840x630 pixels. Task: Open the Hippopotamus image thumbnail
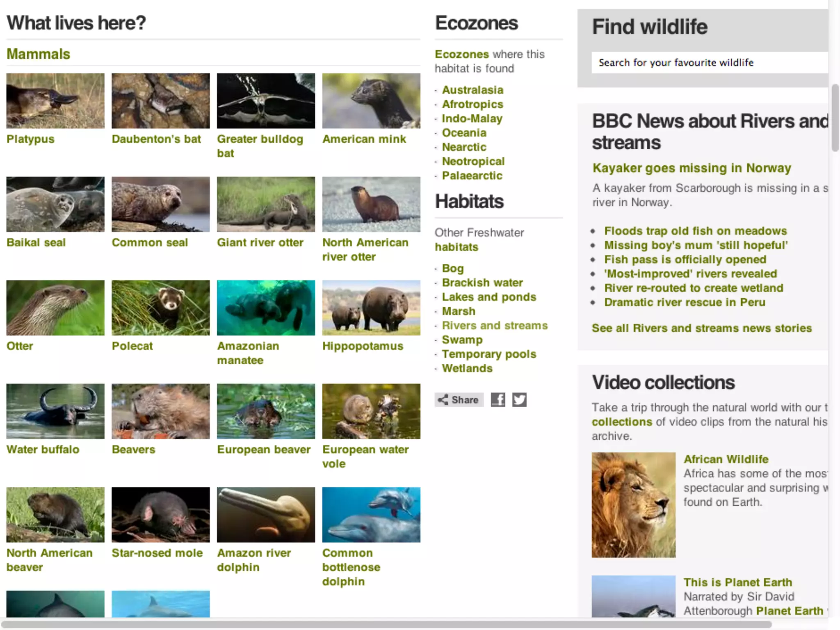pos(371,308)
